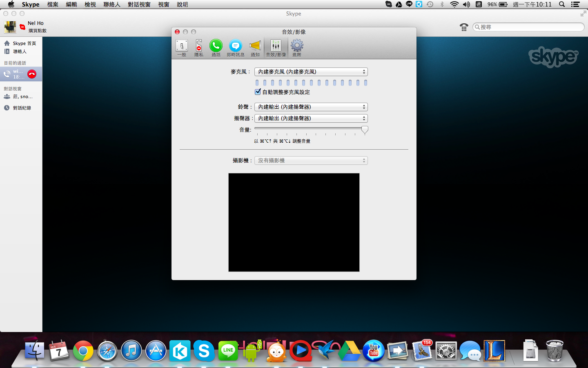The height and width of the screenshot is (368, 588).
Task: Open Spotlight search in menu bar
Action: pos(562,4)
